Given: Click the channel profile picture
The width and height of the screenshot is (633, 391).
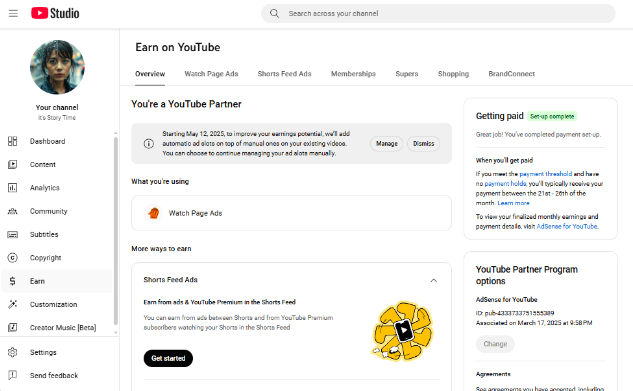Looking at the screenshot, I should pyautogui.click(x=57, y=67).
